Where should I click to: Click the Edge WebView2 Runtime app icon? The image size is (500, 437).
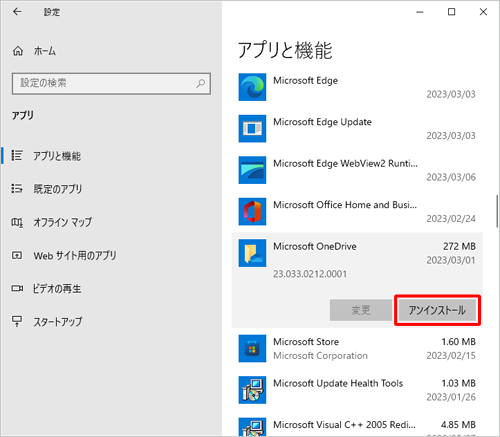coord(252,170)
